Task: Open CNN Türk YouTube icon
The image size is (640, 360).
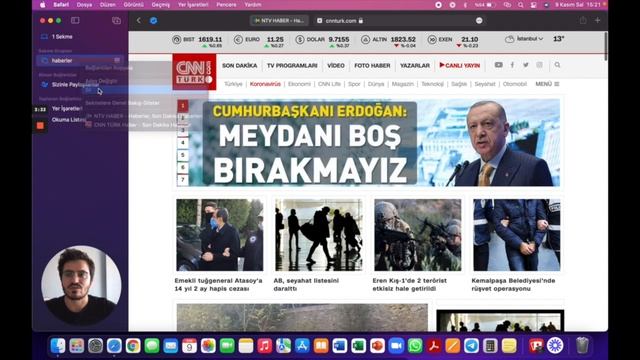Action: pos(498,65)
